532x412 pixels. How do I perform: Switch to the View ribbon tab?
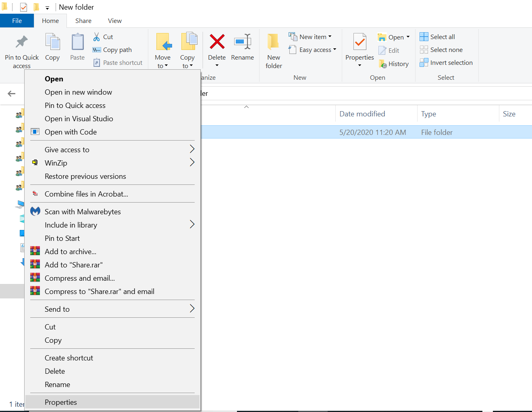114,21
